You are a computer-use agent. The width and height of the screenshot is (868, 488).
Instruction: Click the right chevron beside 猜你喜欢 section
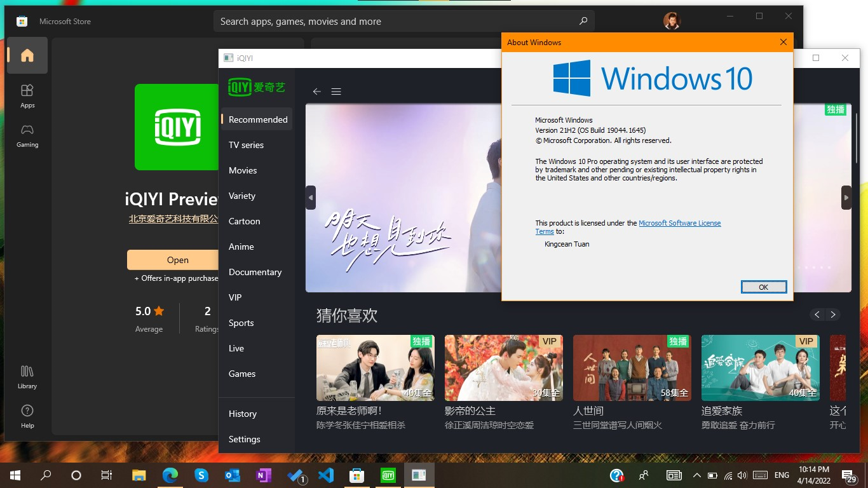833,315
